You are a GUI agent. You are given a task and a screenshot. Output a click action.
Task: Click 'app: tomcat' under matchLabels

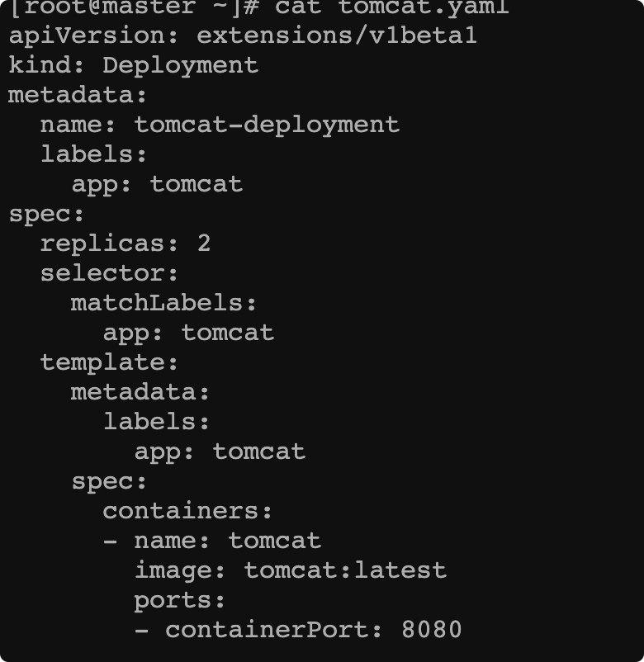(188, 333)
